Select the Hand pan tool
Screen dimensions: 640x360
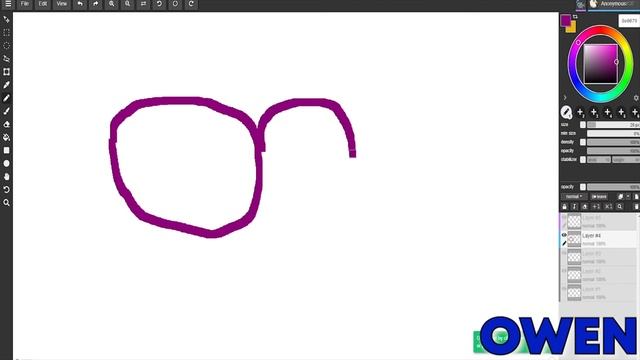point(7,176)
